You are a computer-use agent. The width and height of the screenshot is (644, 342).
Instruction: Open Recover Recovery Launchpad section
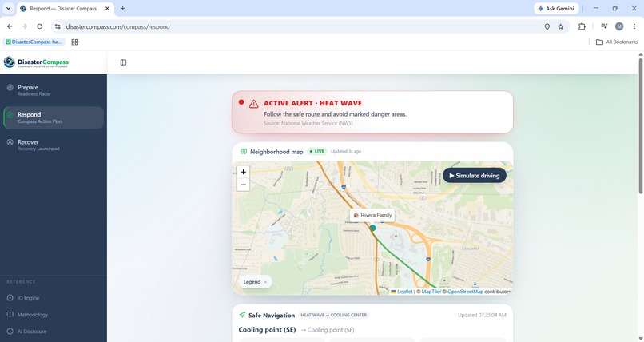[54, 145]
